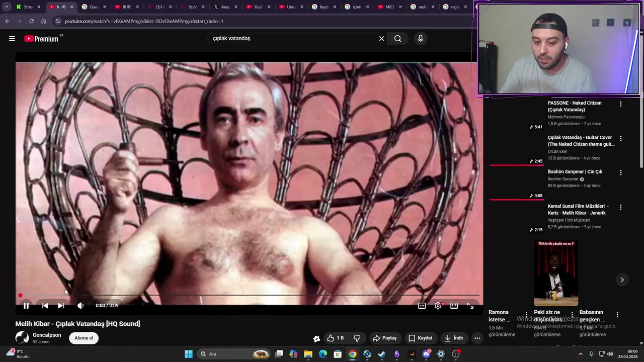The width and height of the screenshot is (644, 362).
Task: Open the 'Peki siz ne düşünüyorsunuz' Short thumbnail
Action: (x=555, y=273)
